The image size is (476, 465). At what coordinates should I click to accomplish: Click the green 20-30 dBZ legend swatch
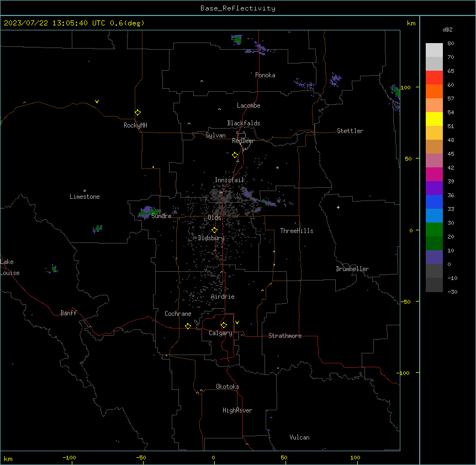[434, 230]
